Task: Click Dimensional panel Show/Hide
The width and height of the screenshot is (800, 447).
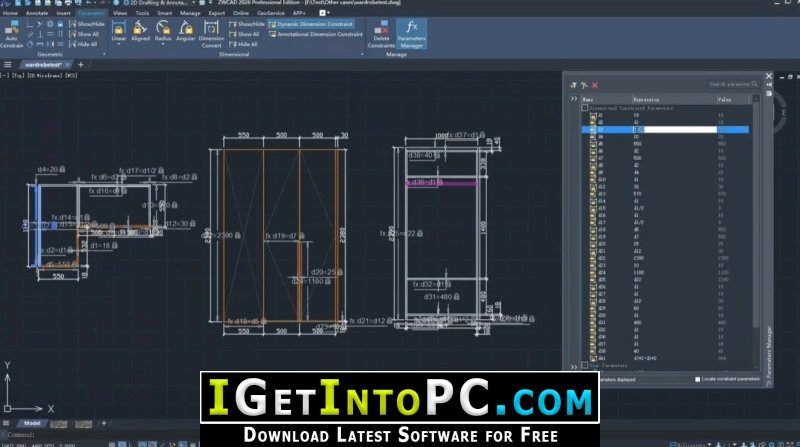Action: pos(247,24)
